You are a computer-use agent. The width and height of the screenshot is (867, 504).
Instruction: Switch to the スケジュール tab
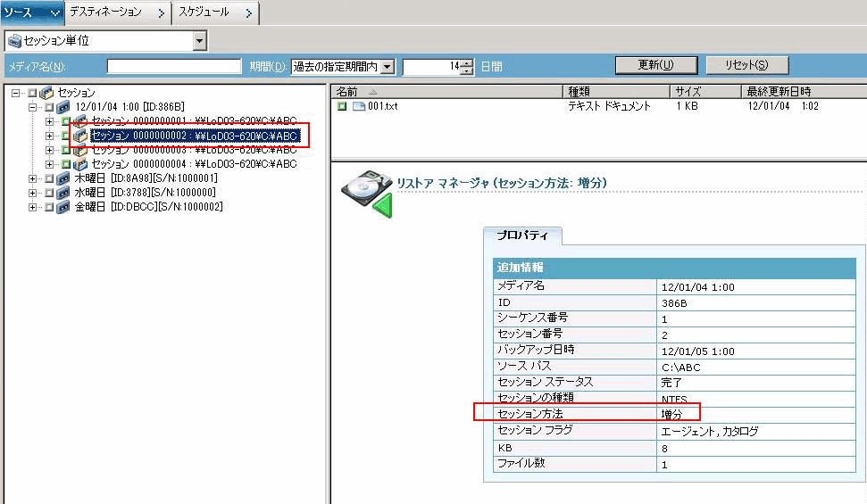(x=216, y=12)
